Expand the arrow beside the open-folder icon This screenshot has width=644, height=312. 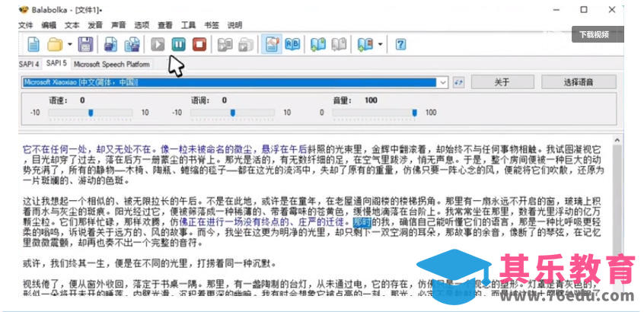click(70, 44)
